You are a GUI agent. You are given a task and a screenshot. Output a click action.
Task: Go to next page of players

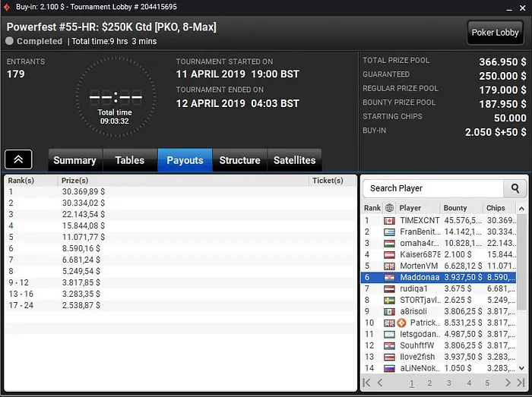click(x=508, y=383)
